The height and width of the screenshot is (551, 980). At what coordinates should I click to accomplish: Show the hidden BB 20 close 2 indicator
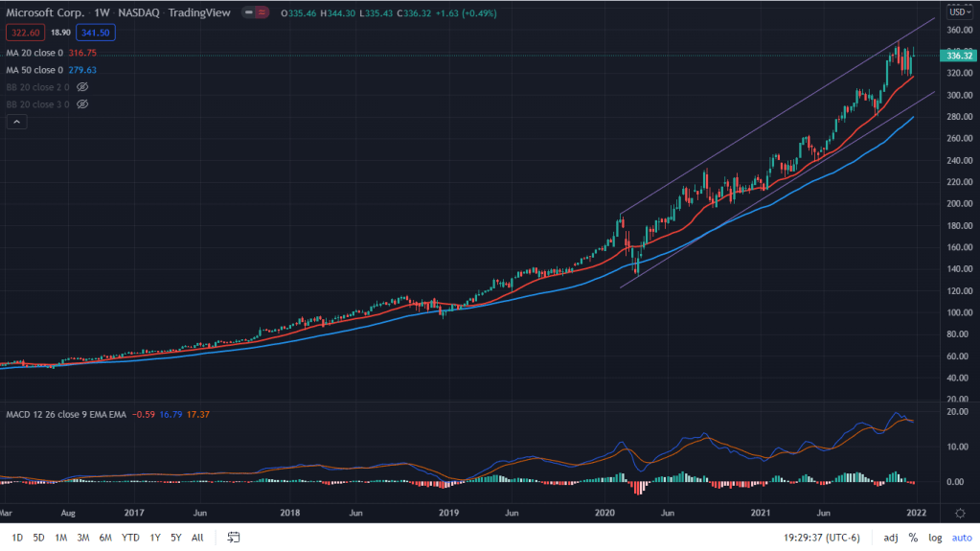click(x=82, y=86)
